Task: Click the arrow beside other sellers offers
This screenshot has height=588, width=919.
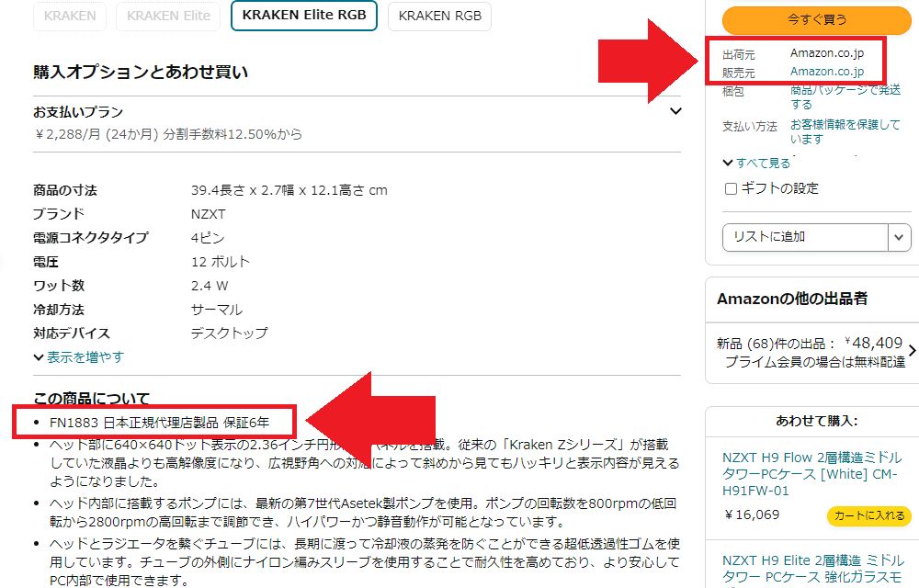Action: (912, 350)
